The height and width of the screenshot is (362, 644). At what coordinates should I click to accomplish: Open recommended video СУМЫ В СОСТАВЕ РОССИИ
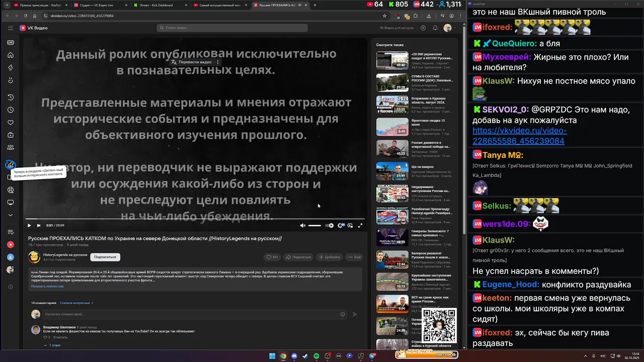pos(415,82)
